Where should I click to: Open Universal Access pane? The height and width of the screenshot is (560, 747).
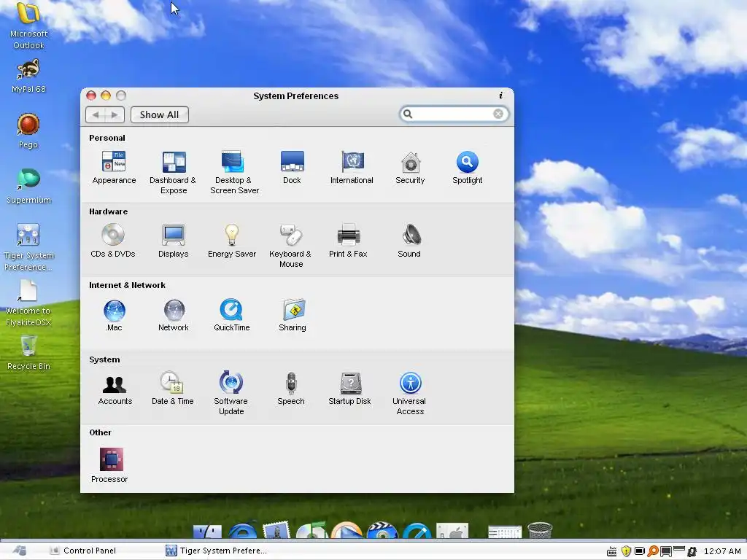point(410,393)
